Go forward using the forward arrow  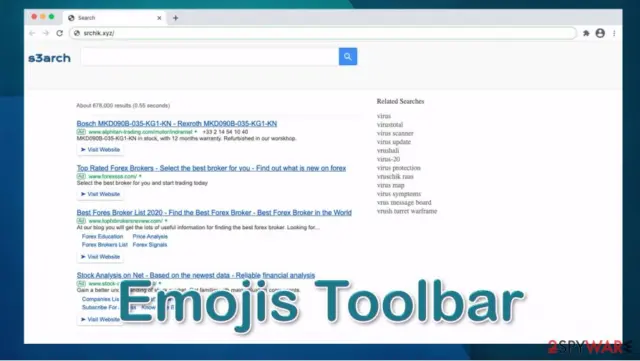(x=46, y=33)
